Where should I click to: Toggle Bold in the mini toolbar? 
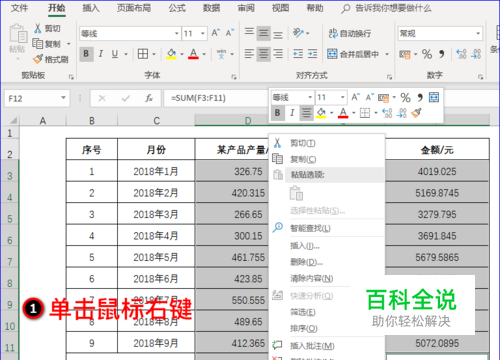click(x=277, y=113)
